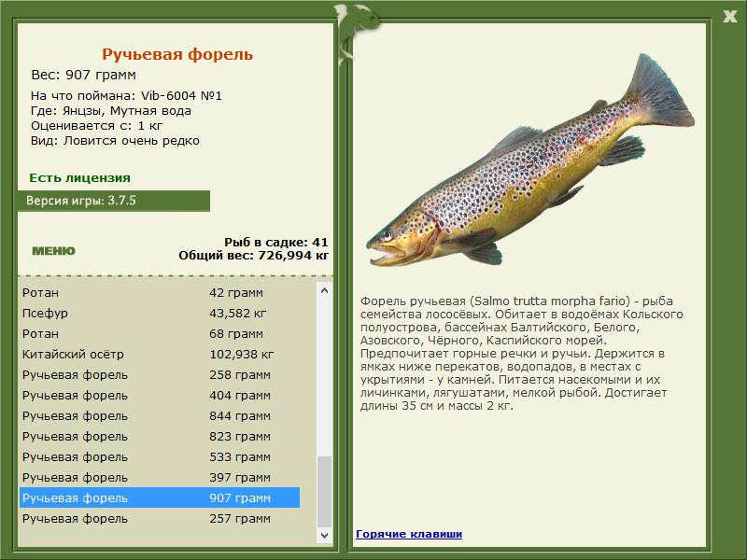Image resolution: width=747 pixels, height=560 pixels.
Task: Select the Псефур 43,582 кг row
Action: coord(160,314)
